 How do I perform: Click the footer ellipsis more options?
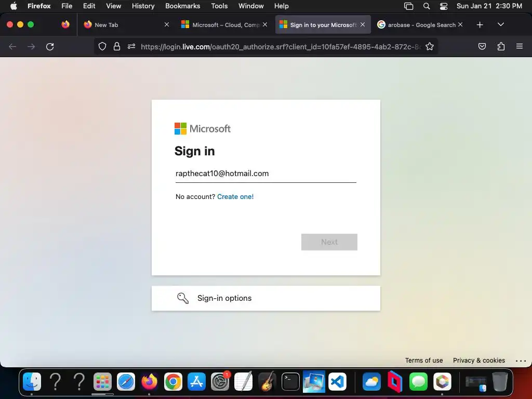(x=521, y=361)
